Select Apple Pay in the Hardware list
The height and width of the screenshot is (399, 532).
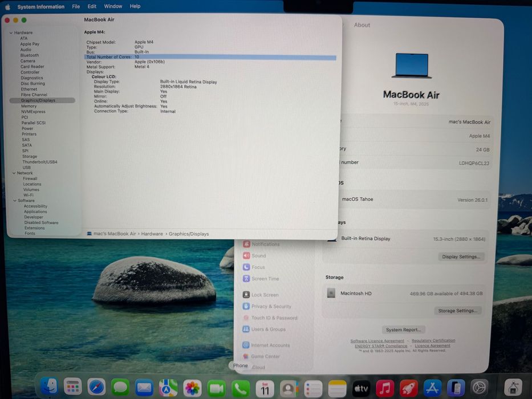pyautogui.click(x=30, y=44)
